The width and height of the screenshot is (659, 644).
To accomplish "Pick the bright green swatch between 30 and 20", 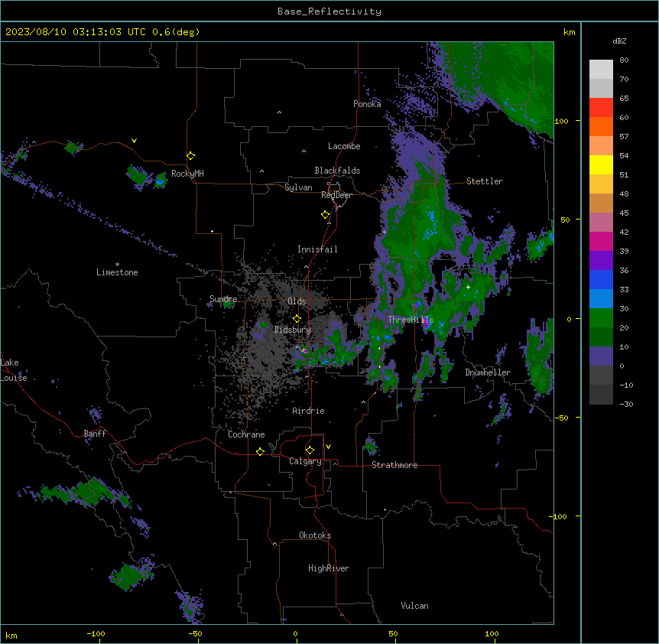I will (601, 318).
